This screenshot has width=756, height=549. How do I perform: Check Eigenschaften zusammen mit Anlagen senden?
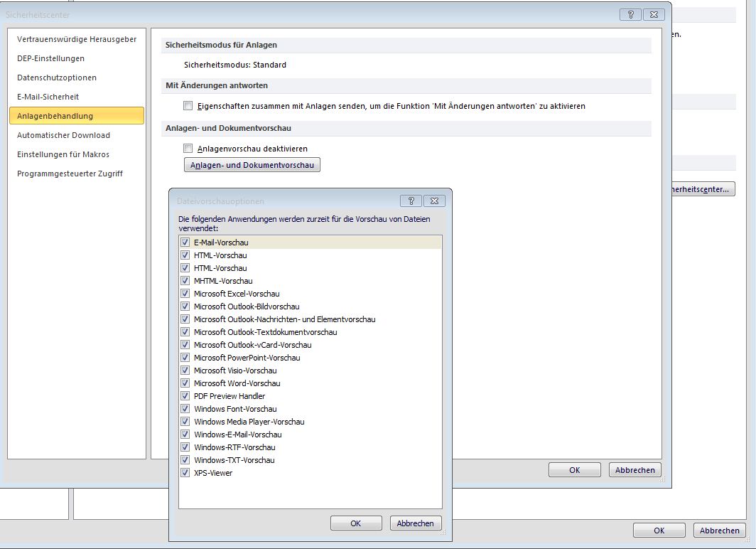[188, 106]
